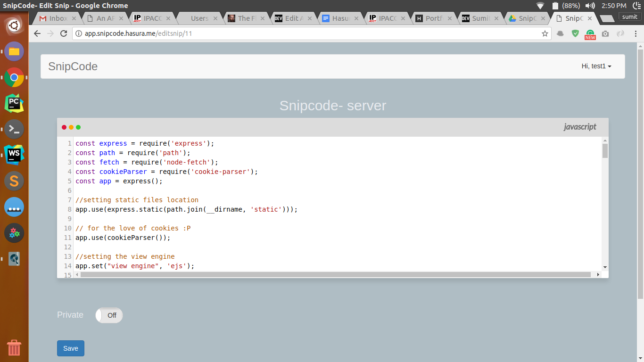Open the Ubuntu Dash launcher
The height and width of the screenshot is (362, 644).
point(14,25)
